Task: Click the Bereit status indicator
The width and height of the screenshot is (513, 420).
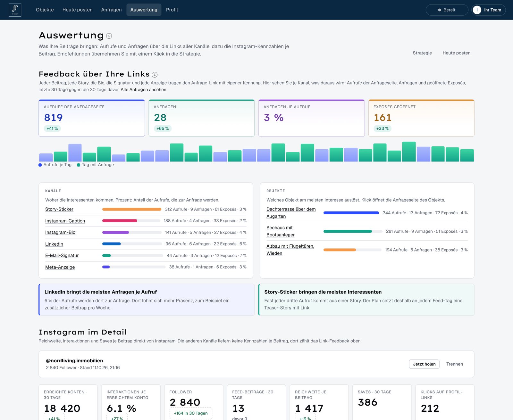Action: tap(447, 10)
